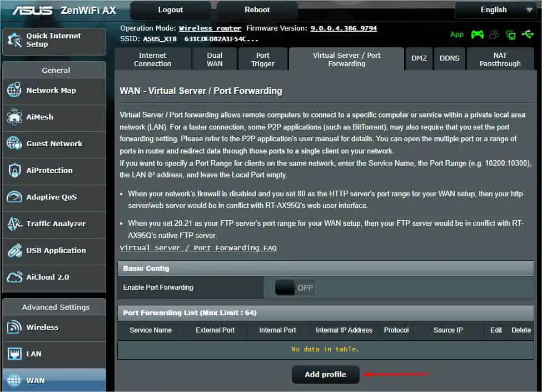Click the AiMesh sidebar icon
This screenshot has width=542, height=392.
click(x=14, y=117)
